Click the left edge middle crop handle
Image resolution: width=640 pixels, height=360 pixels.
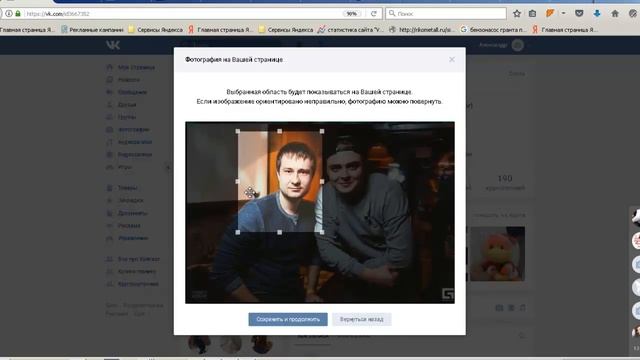(238, 182)
